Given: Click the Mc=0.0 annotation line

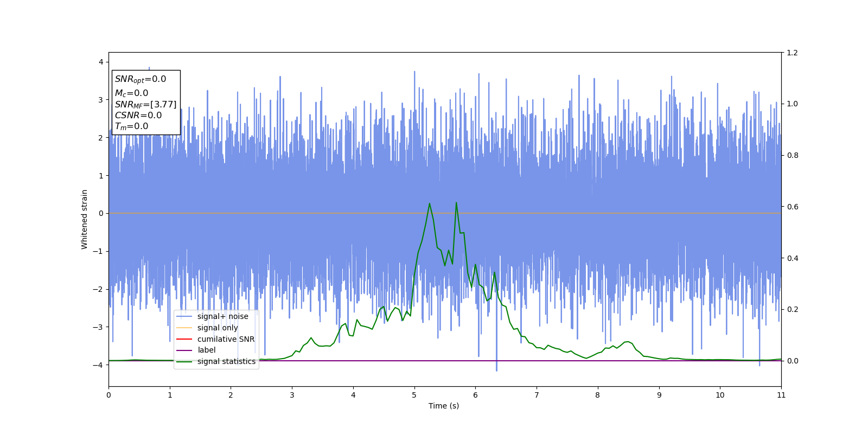Looking at the screenshot, I should pyautogui.click(x=131, y=93).
